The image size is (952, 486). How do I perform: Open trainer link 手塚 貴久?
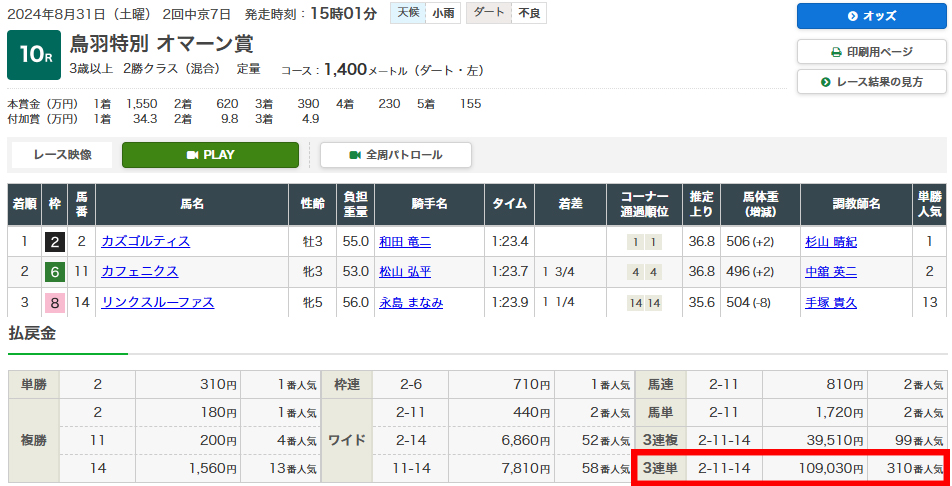tap(831, 303)
